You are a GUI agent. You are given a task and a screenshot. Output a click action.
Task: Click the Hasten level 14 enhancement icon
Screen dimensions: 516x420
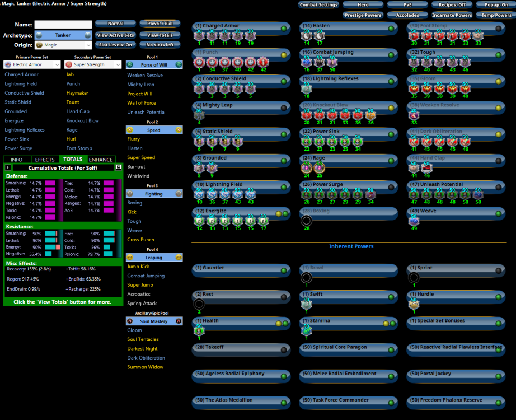coord(307,36)
